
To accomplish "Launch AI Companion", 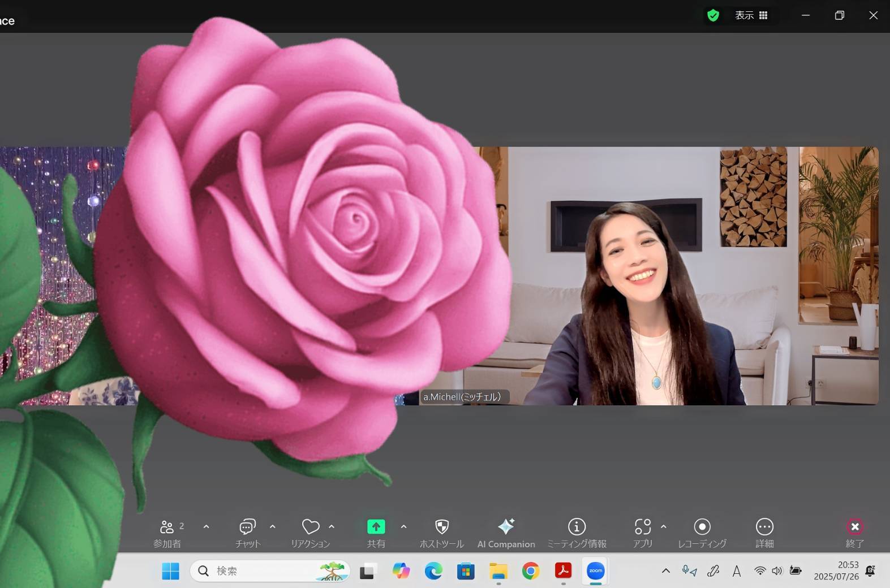I will pyautogui.click(x=506, y=533).
